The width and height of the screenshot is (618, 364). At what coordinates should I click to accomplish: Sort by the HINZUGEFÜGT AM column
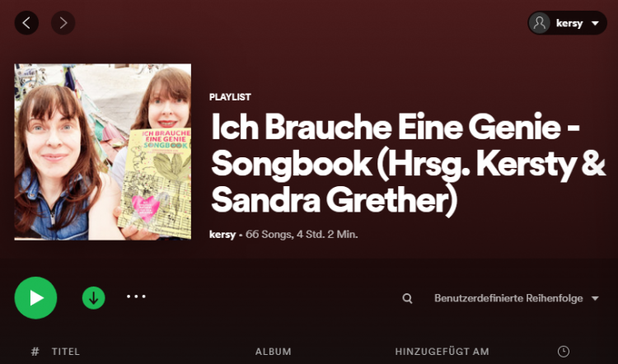pos(442,352)
